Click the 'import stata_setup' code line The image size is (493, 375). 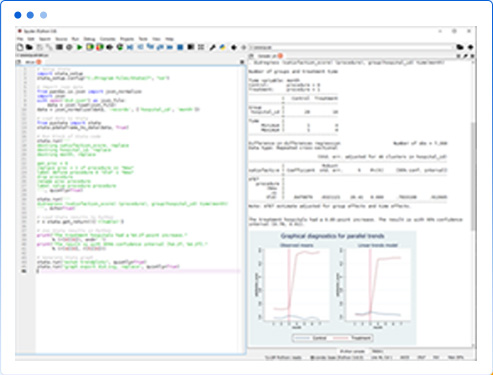pyautogui.click(x=60, y=74)
